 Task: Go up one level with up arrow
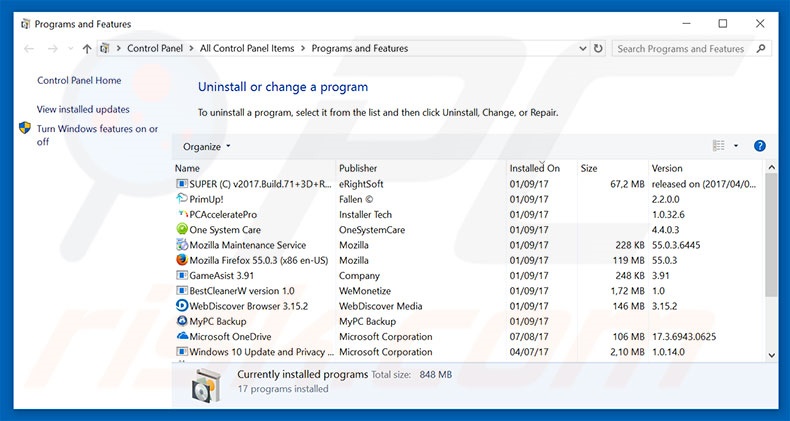click(x=87, y=49)
